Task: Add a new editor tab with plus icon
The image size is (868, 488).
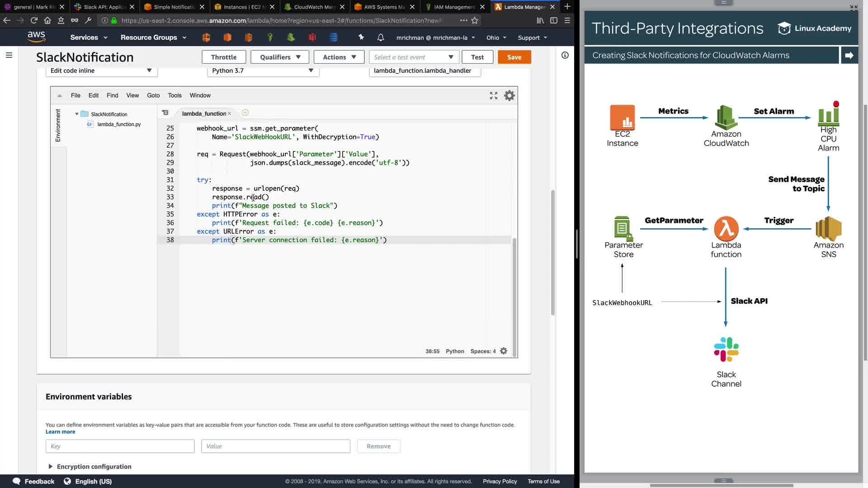Action: (245, 113)
